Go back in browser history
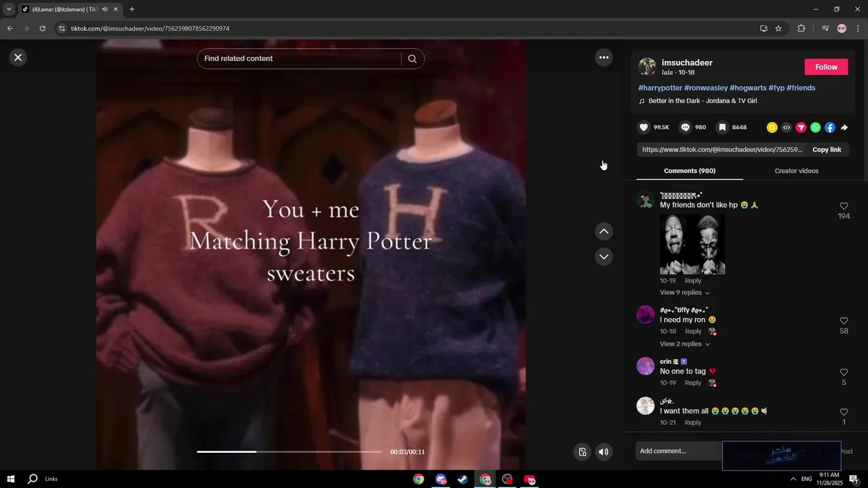The image size is (868, 488). [x=9, y=28]
